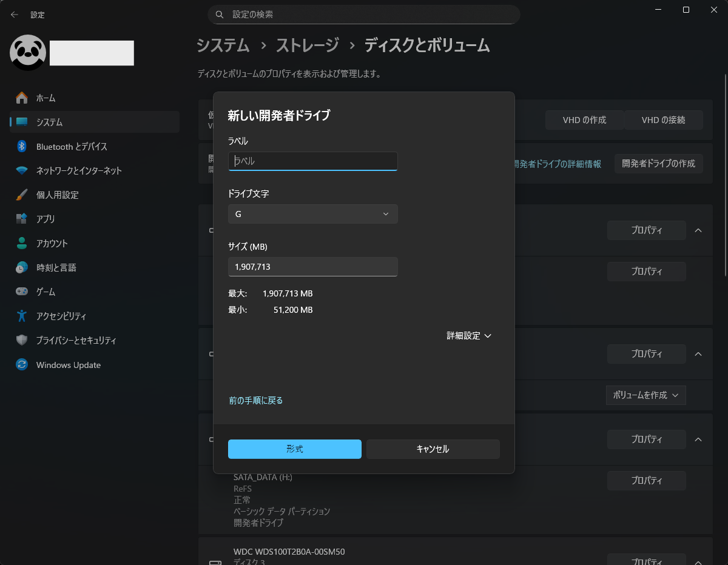Screen dimensions: 728x565
Task: Select ゲーム in the sidebar menu
Action: (45, 292)
